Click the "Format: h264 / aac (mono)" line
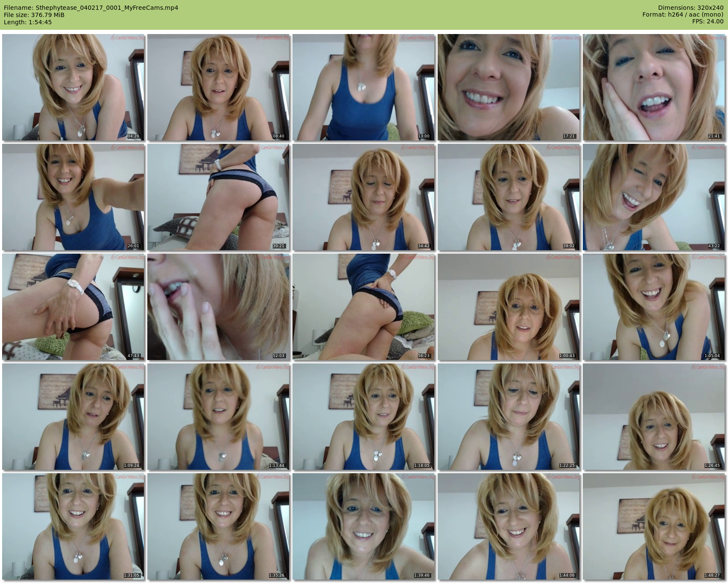This screenshot has height=583, width=728. (x=683, y=14)
